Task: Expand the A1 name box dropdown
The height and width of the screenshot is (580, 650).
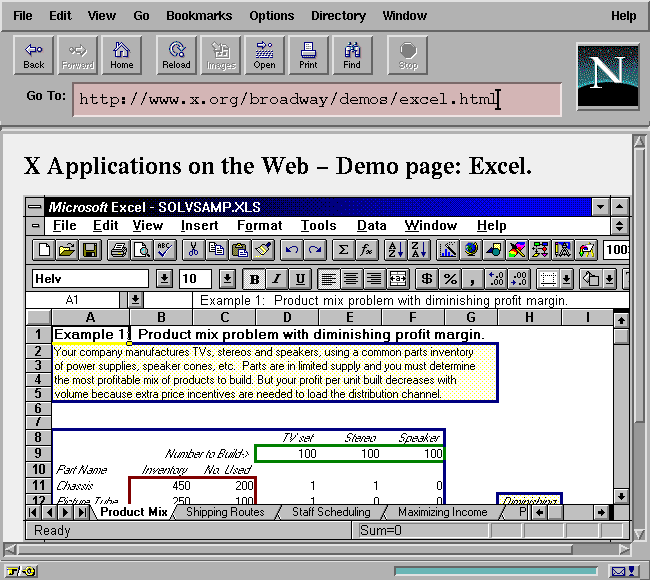Action: click(135, 300)
